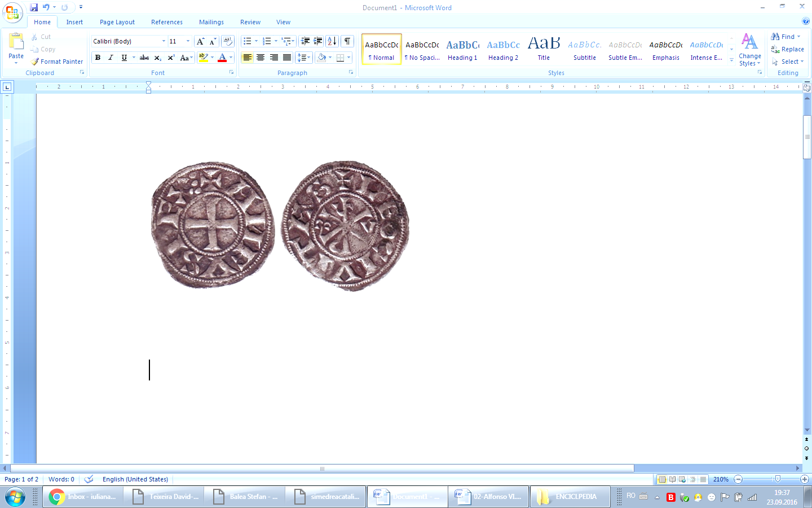Toggle Bold formatting
Image resolution: width=812 pixels, height=508 pixels.
click(98, 58)
